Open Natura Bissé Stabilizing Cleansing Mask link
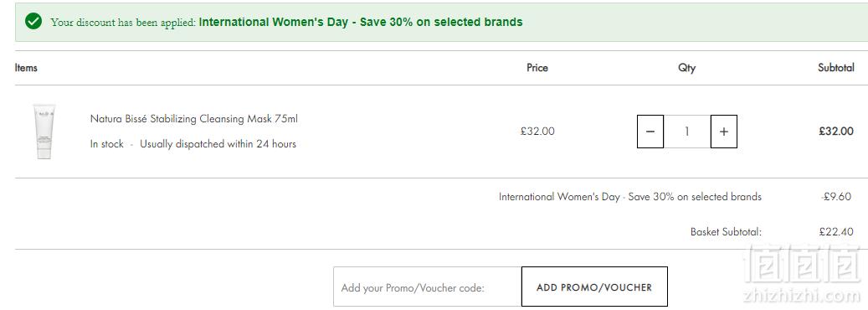 [x=193, y=119]
